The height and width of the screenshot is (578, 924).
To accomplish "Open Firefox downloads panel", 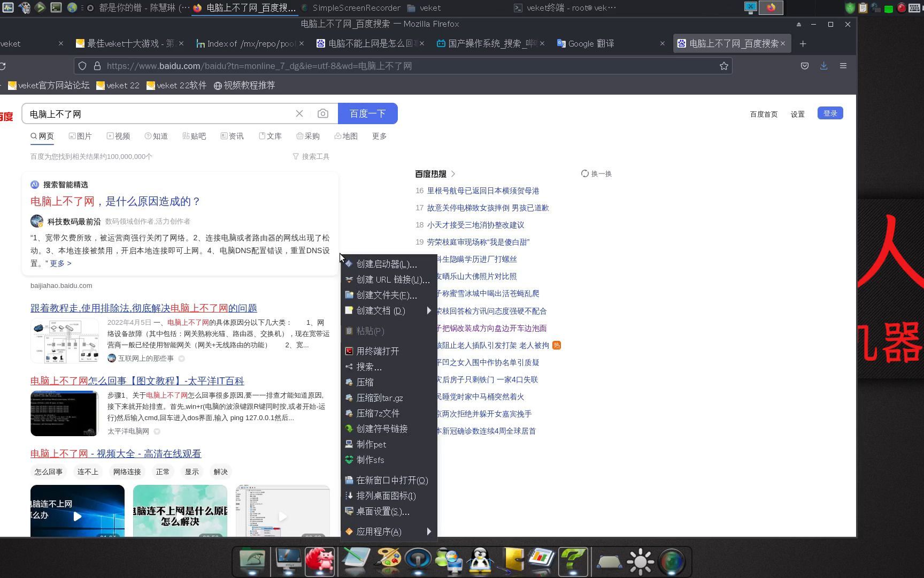I will point(824,66).
